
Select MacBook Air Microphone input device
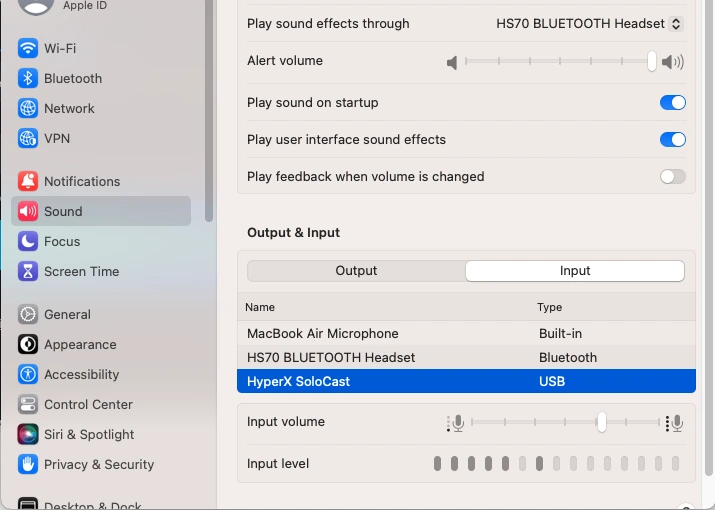(466, 333)
